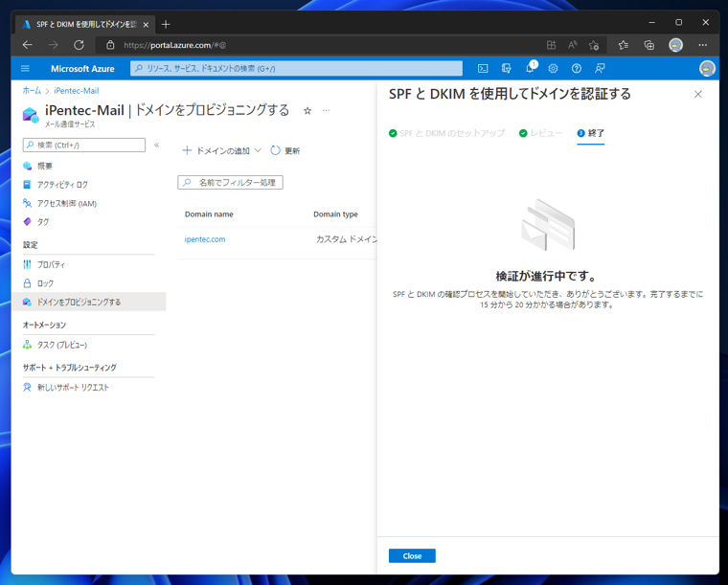Click the 検証が進行中です。 heading
Viewport: 728px width, 585px height.
coord(546,276)
